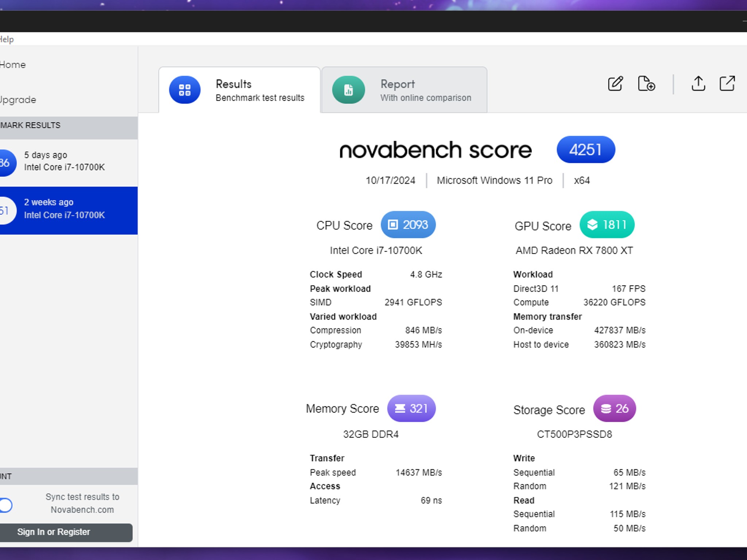
Task: Click the 50 MB/s random read value
Action: (630, 528)
